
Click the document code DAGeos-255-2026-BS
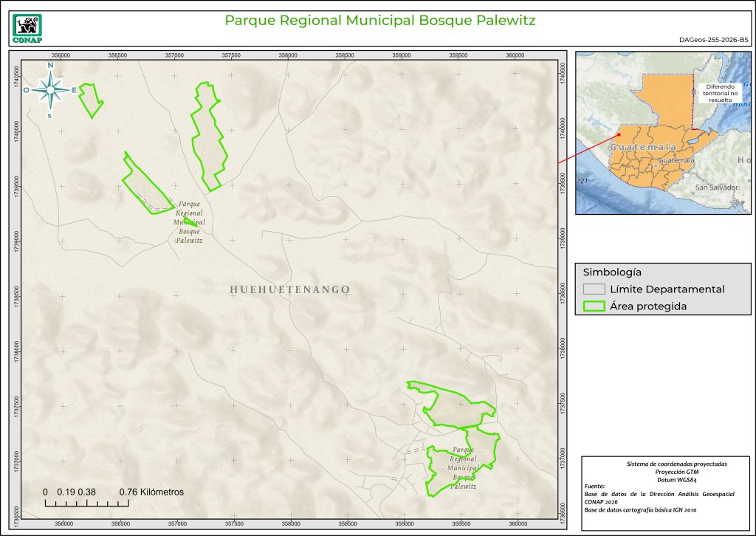click(712, 41)
